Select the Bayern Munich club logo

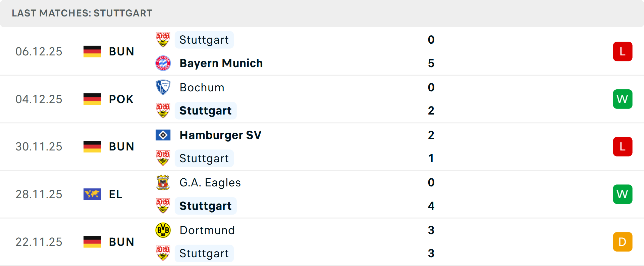[x=163, y=63]
